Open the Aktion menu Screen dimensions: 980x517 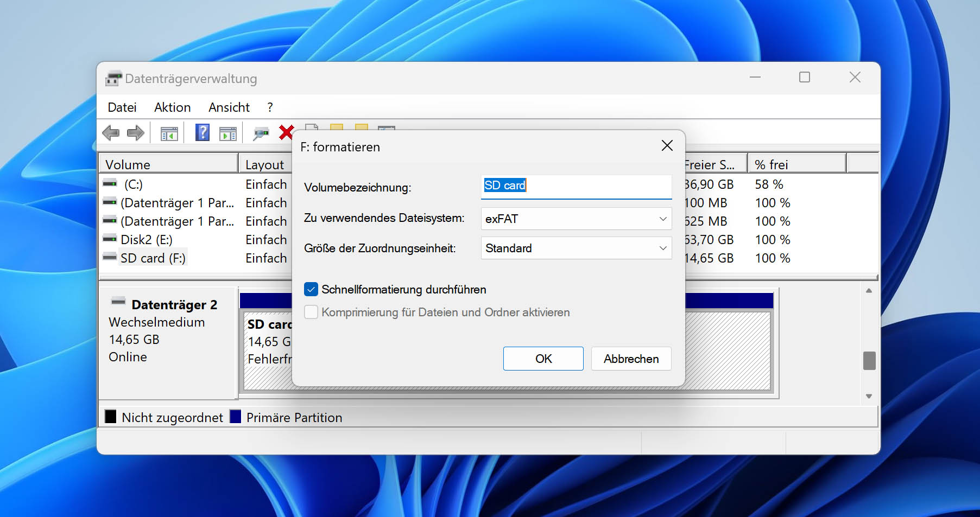[172, 107]
